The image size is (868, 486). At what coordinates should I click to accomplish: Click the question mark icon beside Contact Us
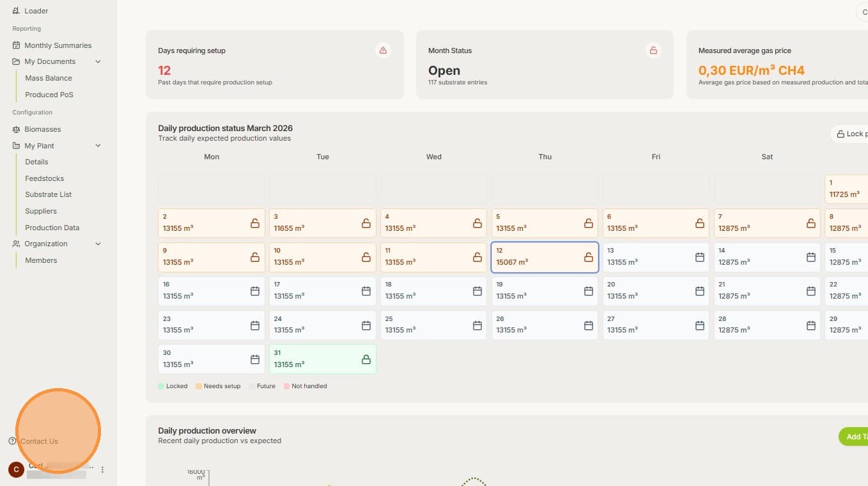[12, 441]
